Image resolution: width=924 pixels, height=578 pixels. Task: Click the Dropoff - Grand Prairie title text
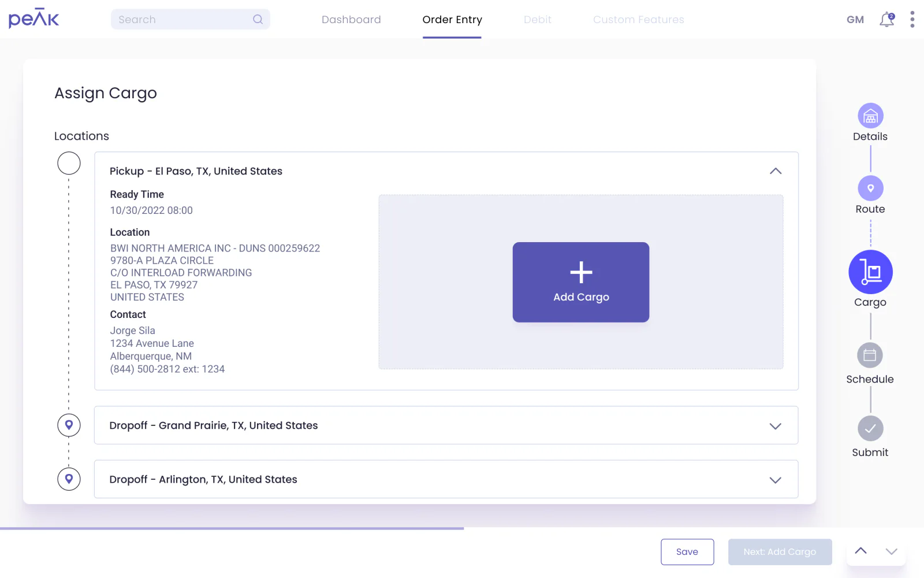pyautogui.click(x=214, y=425)
